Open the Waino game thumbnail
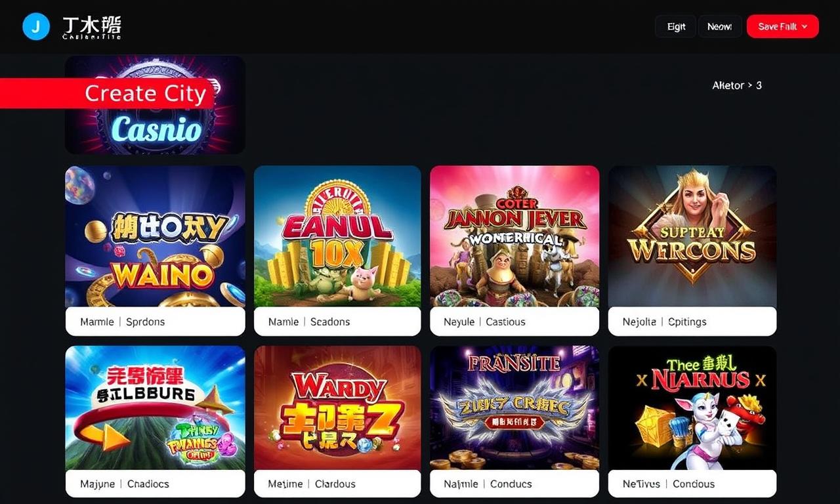840x504 pixels. [x=155, y=236]
